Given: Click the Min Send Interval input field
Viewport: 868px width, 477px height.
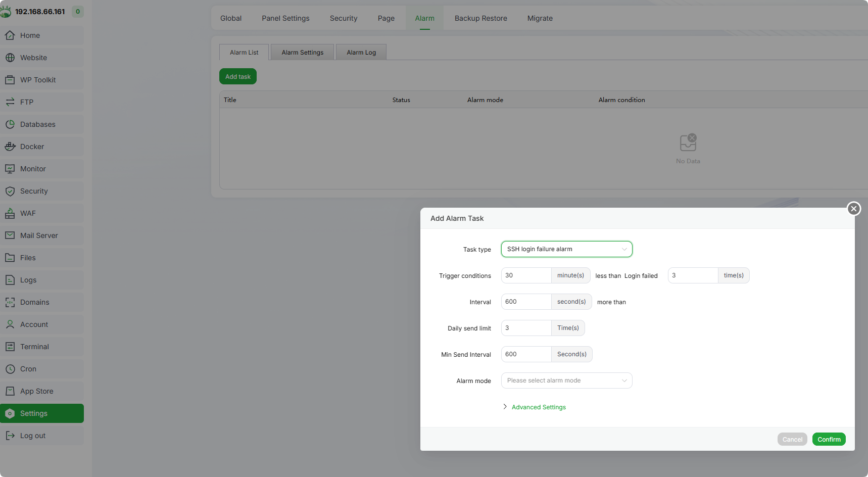Looking at the screenshot, I should [526, 354].
